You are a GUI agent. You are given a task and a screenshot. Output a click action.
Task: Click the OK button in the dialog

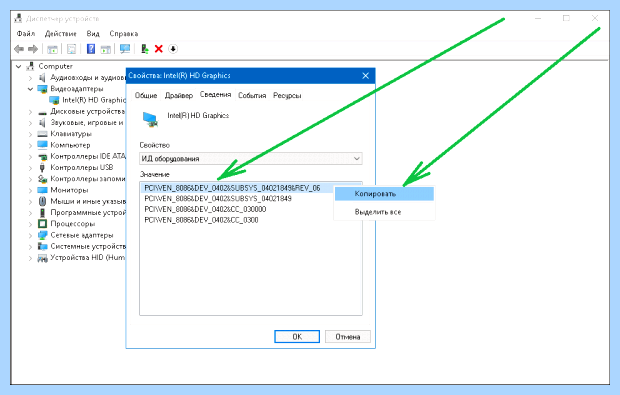tap(297, 336)
